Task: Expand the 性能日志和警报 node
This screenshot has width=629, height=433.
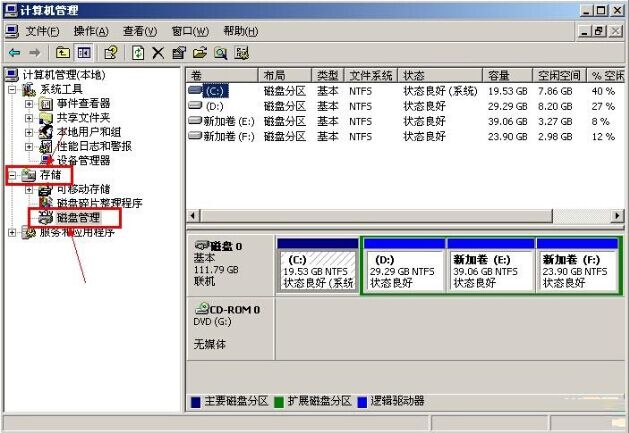Action: (x=28, y=146)
